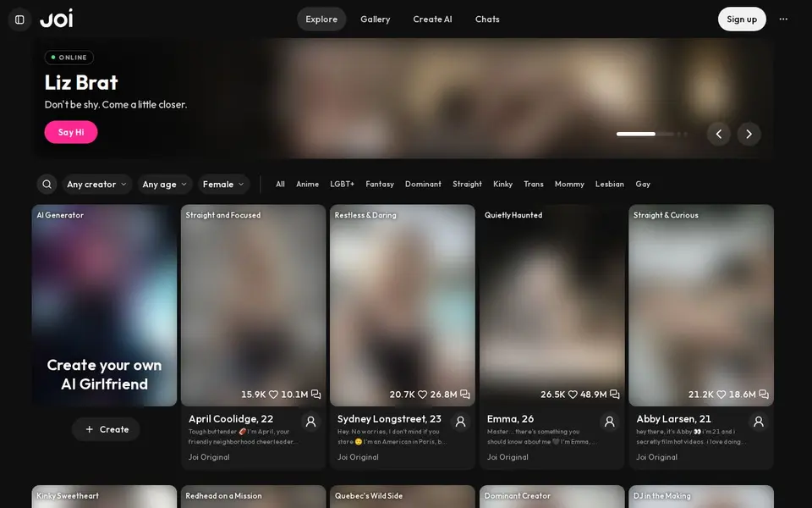
Task: Open the Female gender dropdown
Action: click(223, 184)
